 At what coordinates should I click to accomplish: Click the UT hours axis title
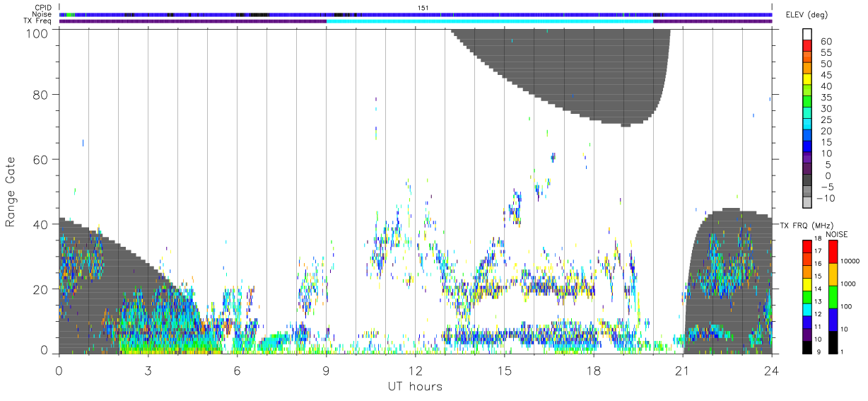pos(415,386)
